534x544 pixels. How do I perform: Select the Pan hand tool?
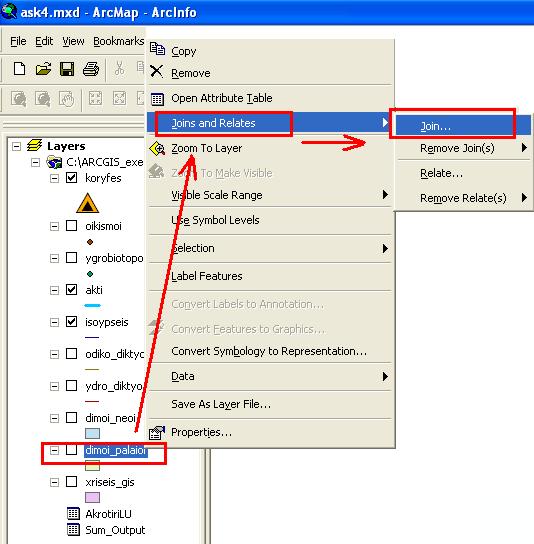(x=67, y=99)
